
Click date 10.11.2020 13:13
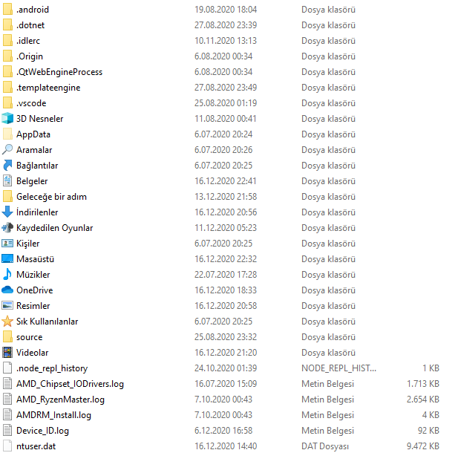226,41
